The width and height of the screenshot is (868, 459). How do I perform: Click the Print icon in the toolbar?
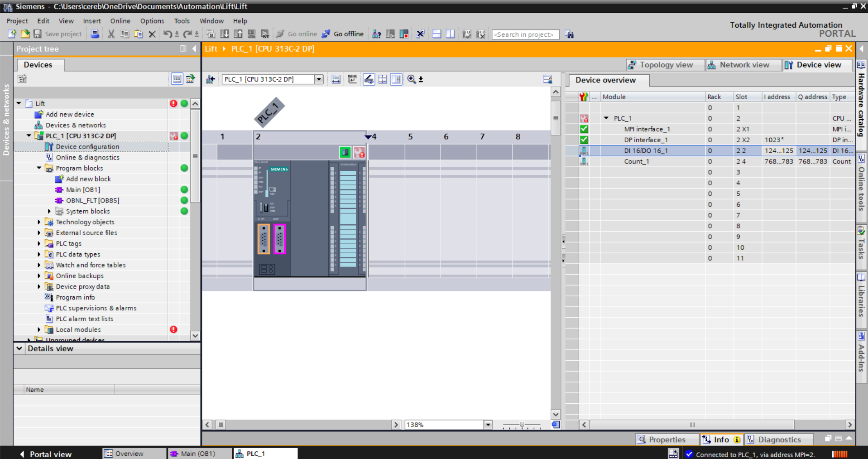95,34
